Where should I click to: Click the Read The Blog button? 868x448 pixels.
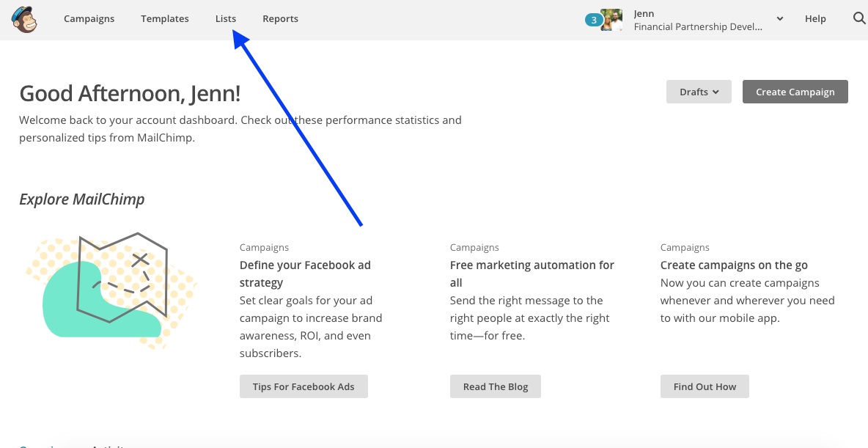[495, 386]
